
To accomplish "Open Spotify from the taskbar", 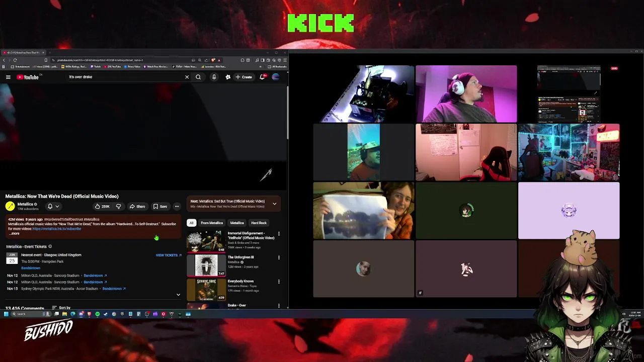I will pyautogui.click(x=97, y=314).
